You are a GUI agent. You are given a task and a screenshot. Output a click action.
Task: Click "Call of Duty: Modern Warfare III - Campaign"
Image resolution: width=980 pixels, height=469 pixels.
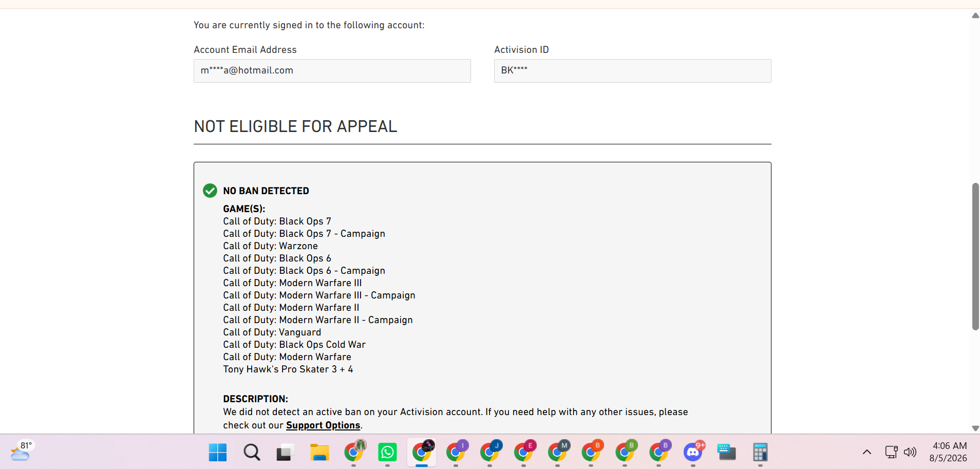[x=319, y=295]
